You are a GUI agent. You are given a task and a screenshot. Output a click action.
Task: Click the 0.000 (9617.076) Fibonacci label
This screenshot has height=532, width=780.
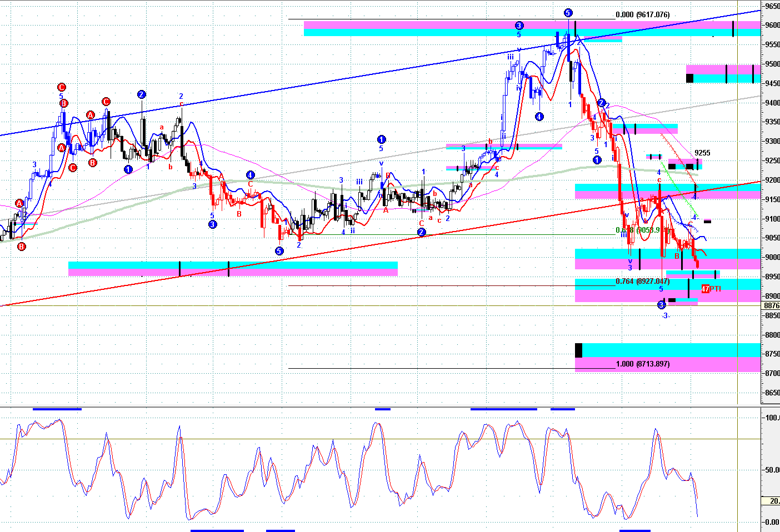point(642,15)
